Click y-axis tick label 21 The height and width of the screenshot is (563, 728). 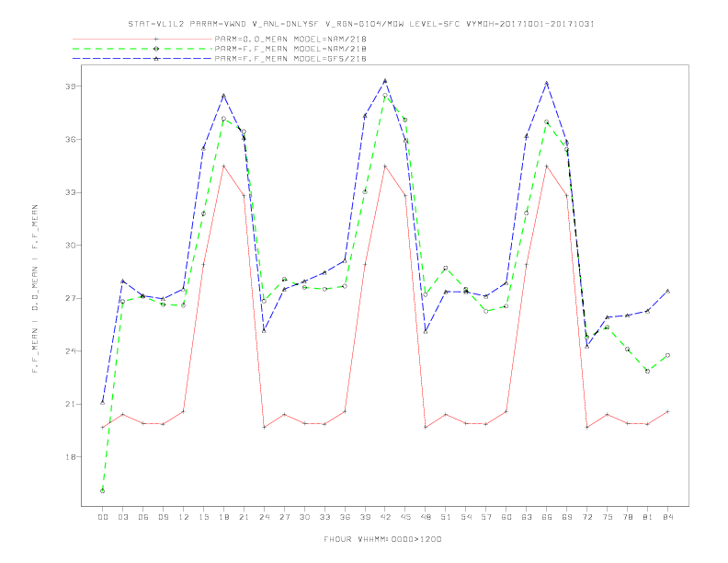coord(70,404)
